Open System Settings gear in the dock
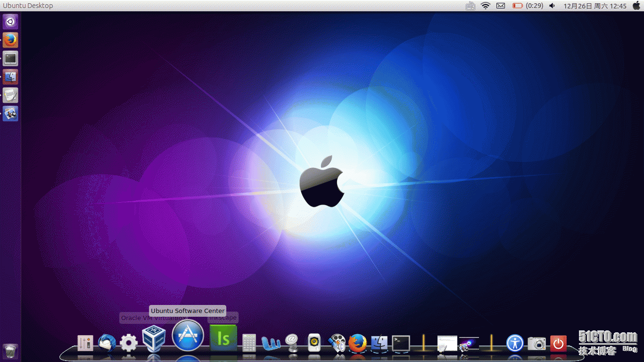 (129, 343)
